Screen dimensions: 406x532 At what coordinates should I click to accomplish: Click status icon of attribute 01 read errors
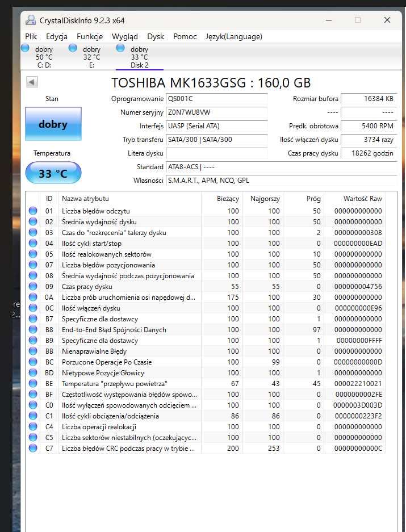point(33,211)
